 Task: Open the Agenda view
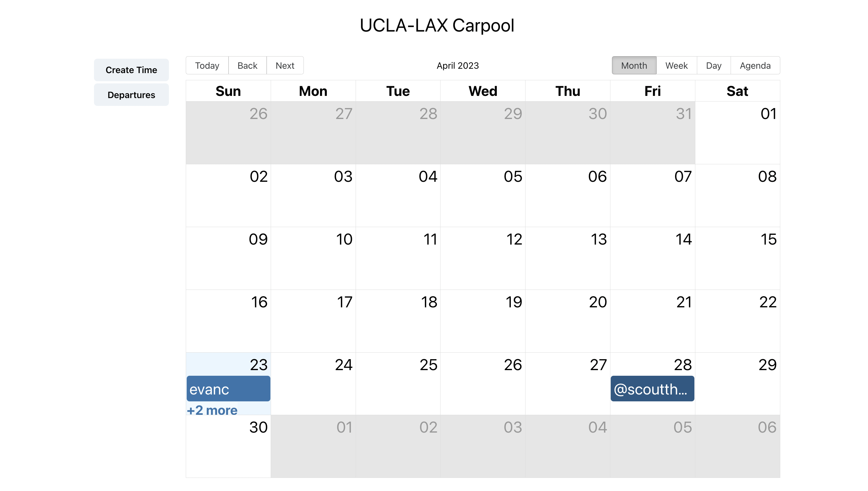click(x=755, y=65)
